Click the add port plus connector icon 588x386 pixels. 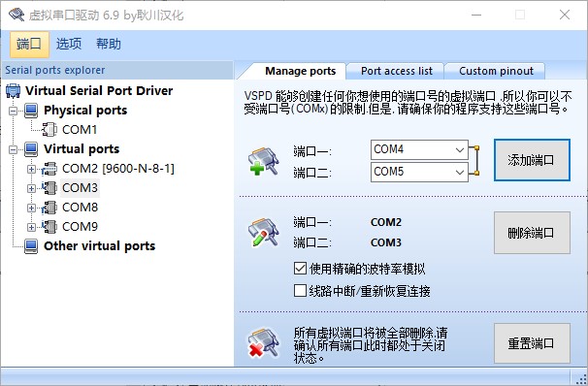(264, 161)
